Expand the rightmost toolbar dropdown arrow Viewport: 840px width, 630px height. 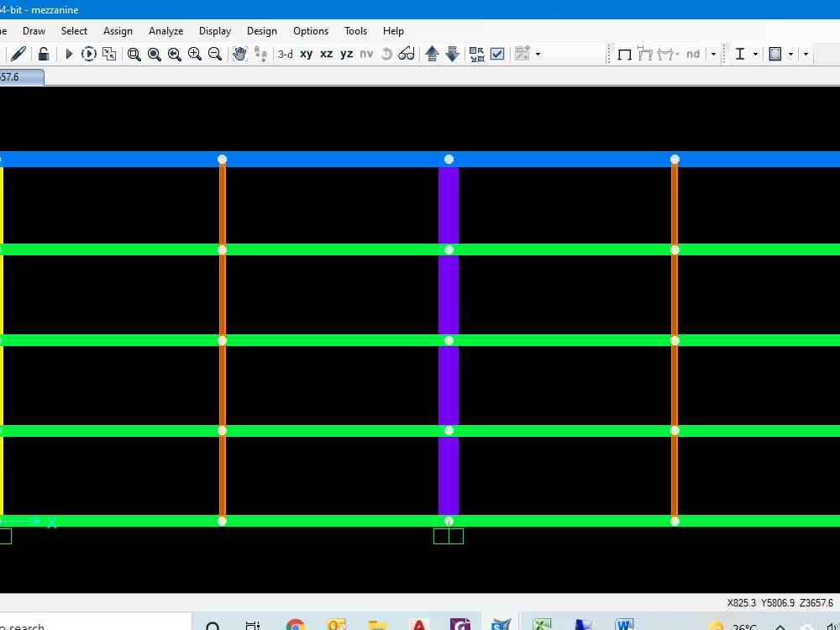coord(805,54)
